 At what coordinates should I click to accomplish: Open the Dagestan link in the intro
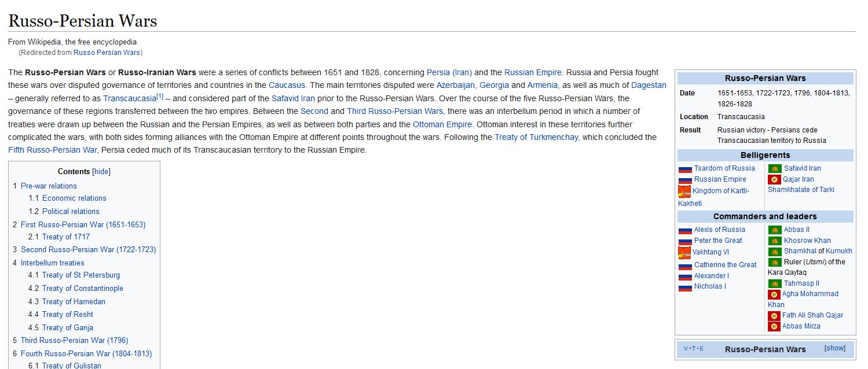(649, 86)
